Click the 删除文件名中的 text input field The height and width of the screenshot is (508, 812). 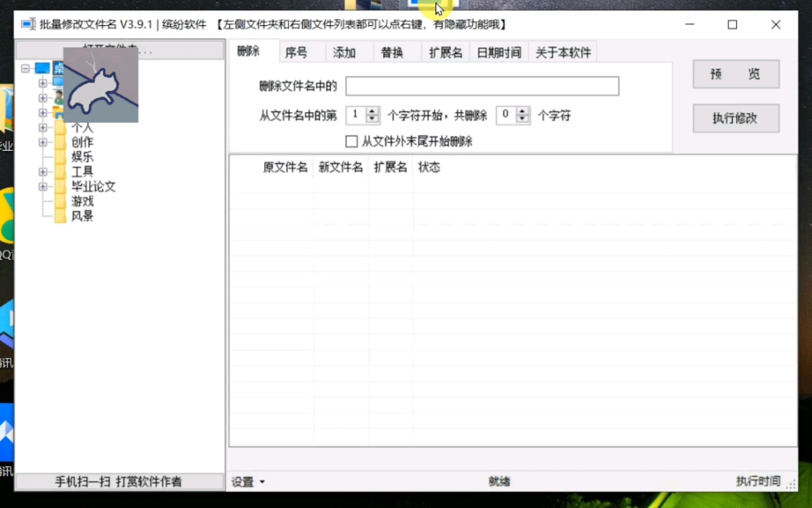pos(482,86)
